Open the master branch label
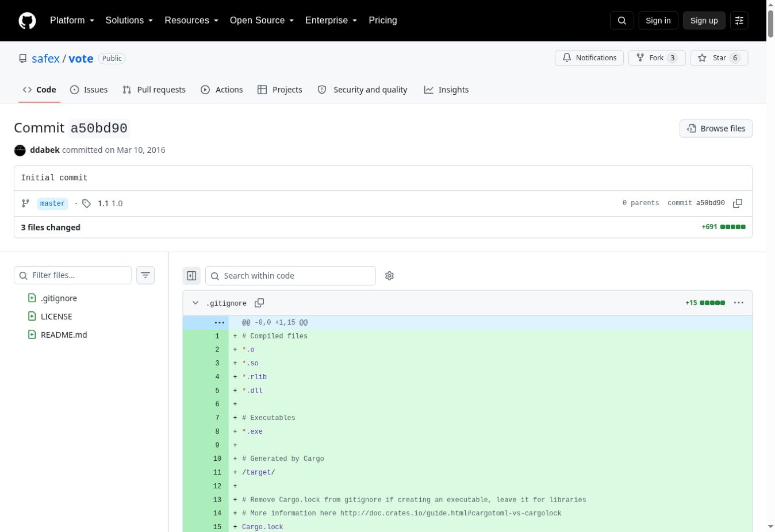This screenshot has width=775, height=532. (52, 203)
